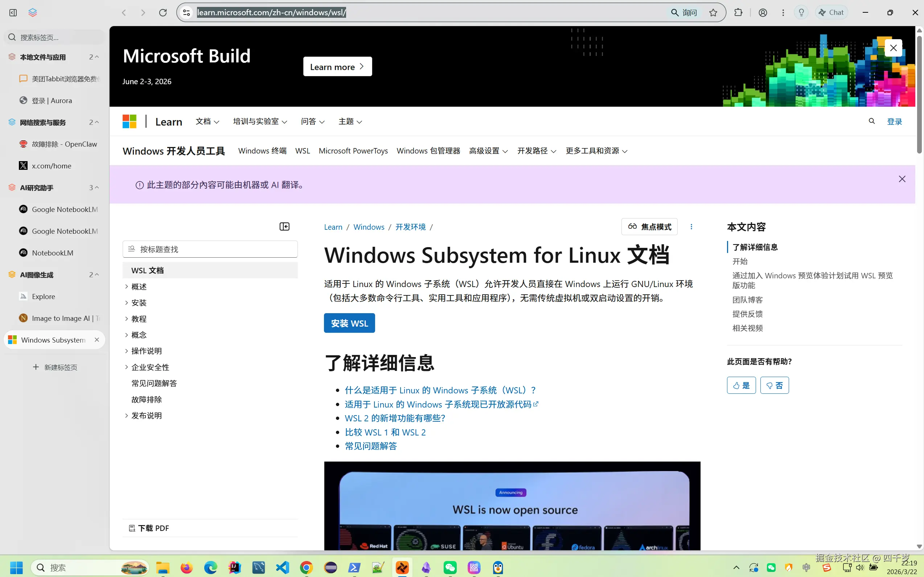
Task: Open Firefox from the taskbar
Action: pyautogui.click(x=186, y=568)
